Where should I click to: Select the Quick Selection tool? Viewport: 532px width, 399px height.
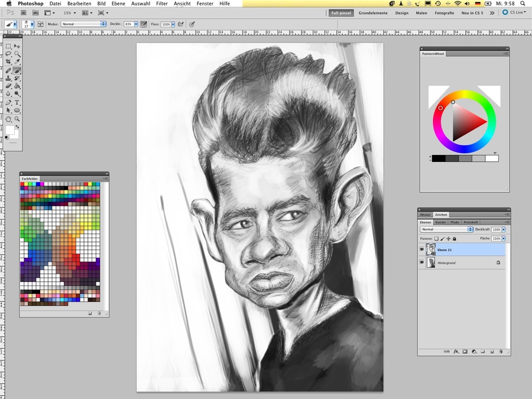pos(17,54)
